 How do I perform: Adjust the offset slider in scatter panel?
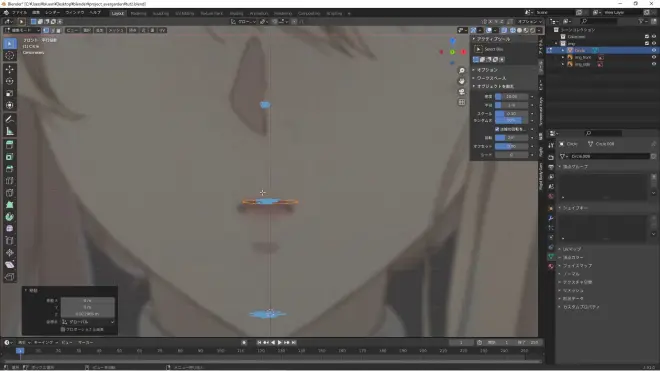tap(511, 146)
